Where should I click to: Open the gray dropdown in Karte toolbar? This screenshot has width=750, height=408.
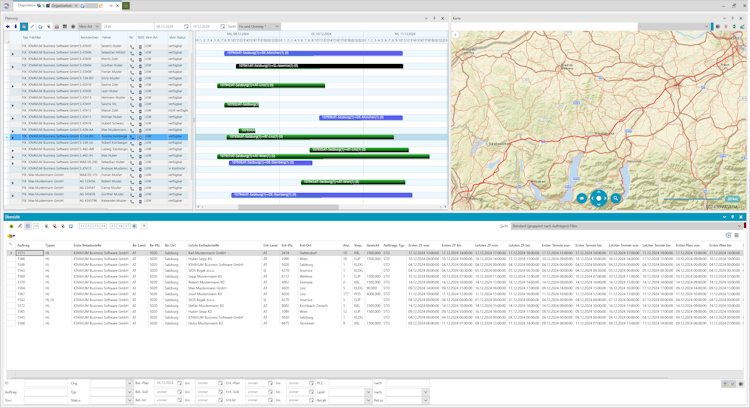[x=674, y=26]
